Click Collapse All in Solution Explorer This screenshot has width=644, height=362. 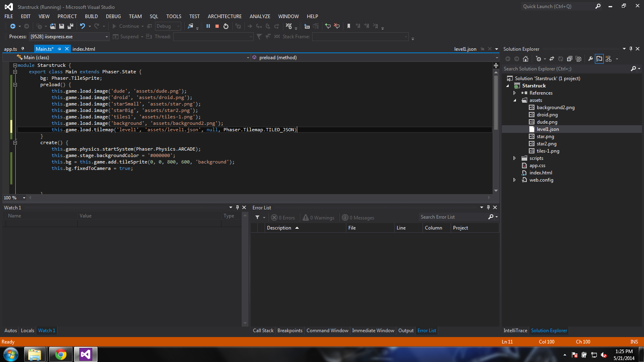pyautogui.click(x=569, y=59)
